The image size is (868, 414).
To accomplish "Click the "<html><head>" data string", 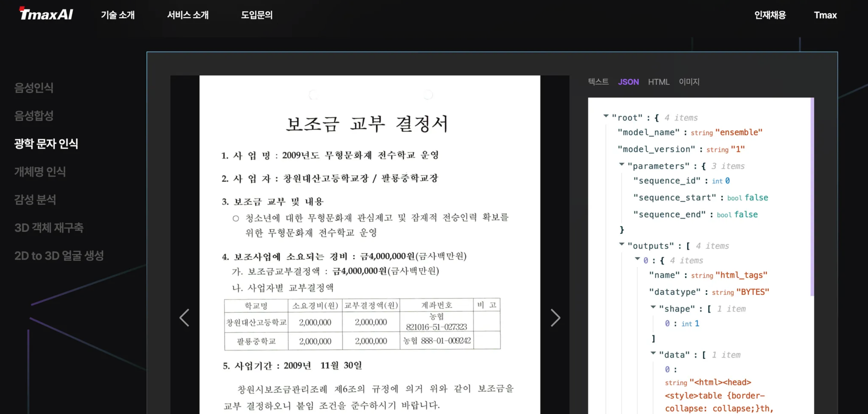I will coord(720,382).
